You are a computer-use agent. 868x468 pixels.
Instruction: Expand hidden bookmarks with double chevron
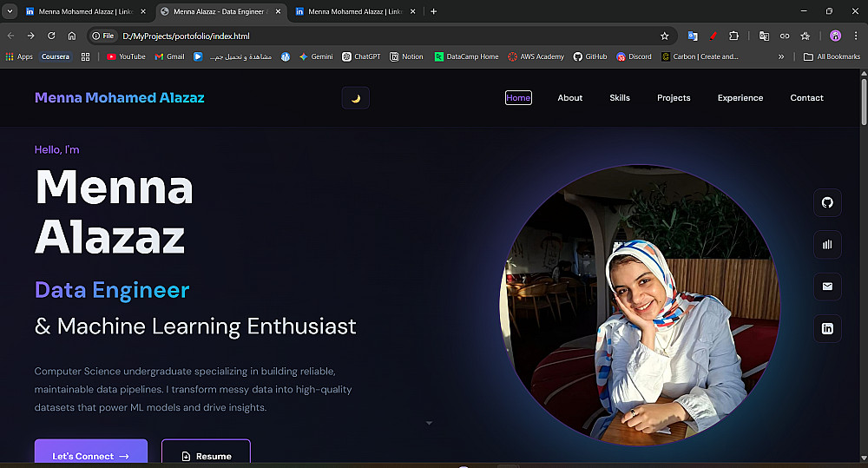click(x=781, y=56)
